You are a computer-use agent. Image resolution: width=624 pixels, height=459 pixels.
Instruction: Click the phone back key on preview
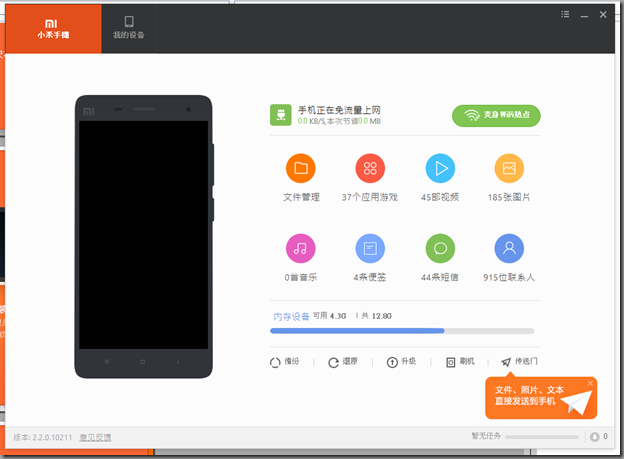[x=178, y=362]
